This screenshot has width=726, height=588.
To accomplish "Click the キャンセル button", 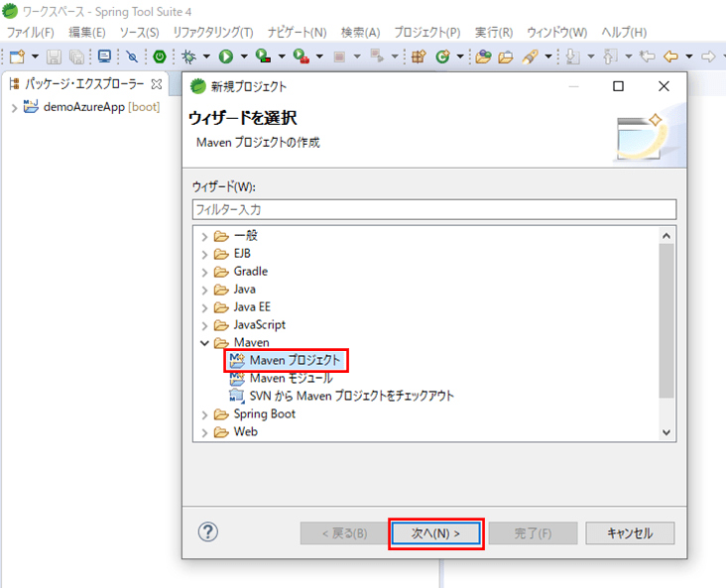I will (x=629, y=533).
